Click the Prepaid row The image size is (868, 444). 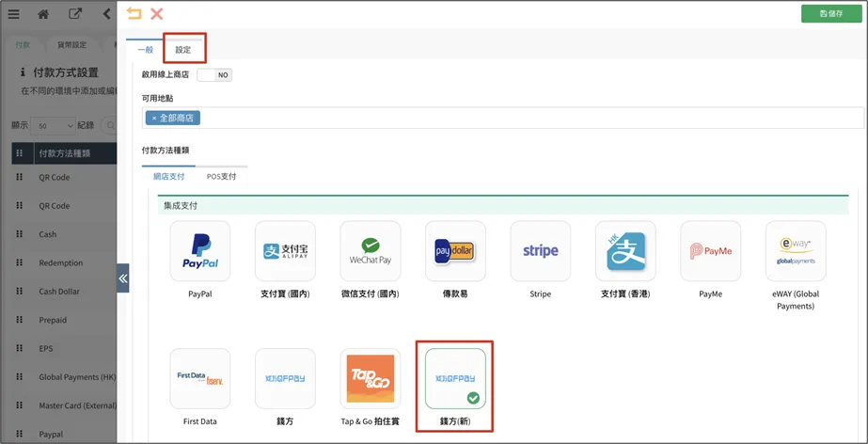click(64, 320)
